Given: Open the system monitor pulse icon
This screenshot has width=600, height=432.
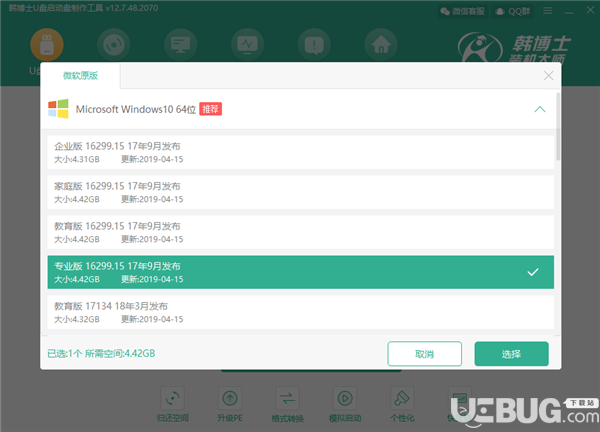Looking at the screenshot, I should (x=248, y=45).
